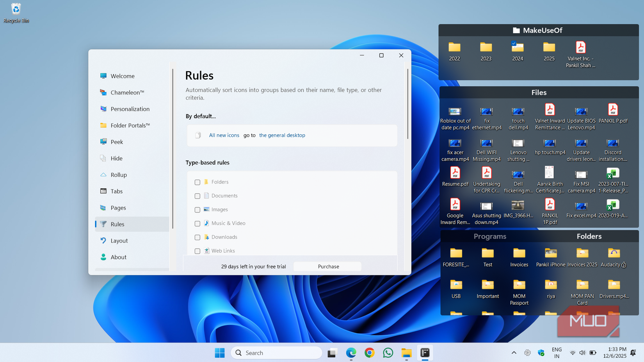Check the Music & Video rule
Viewport: 644px width, 362px height.
(197, 223)
